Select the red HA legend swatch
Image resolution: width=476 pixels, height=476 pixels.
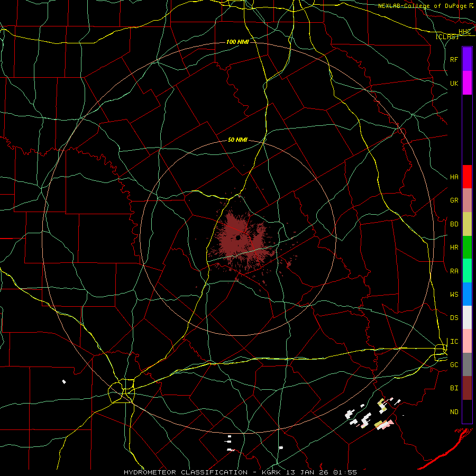click(x=467, y=177)
